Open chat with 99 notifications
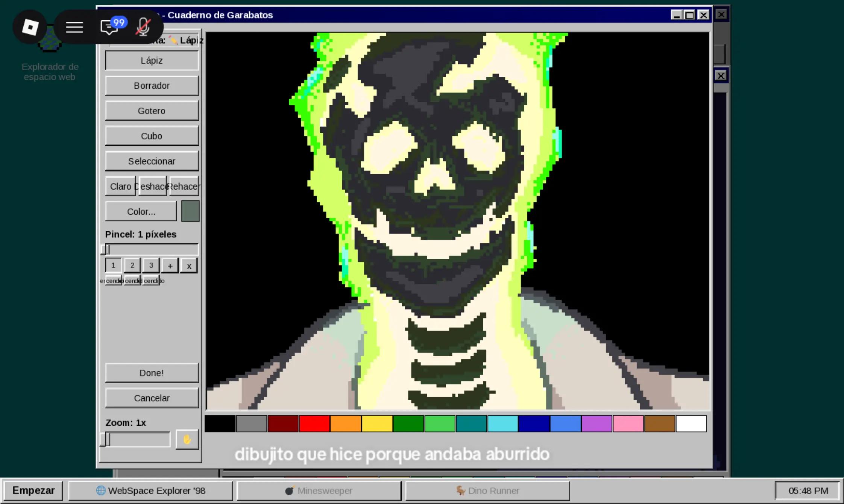 [x=112, y=26]
